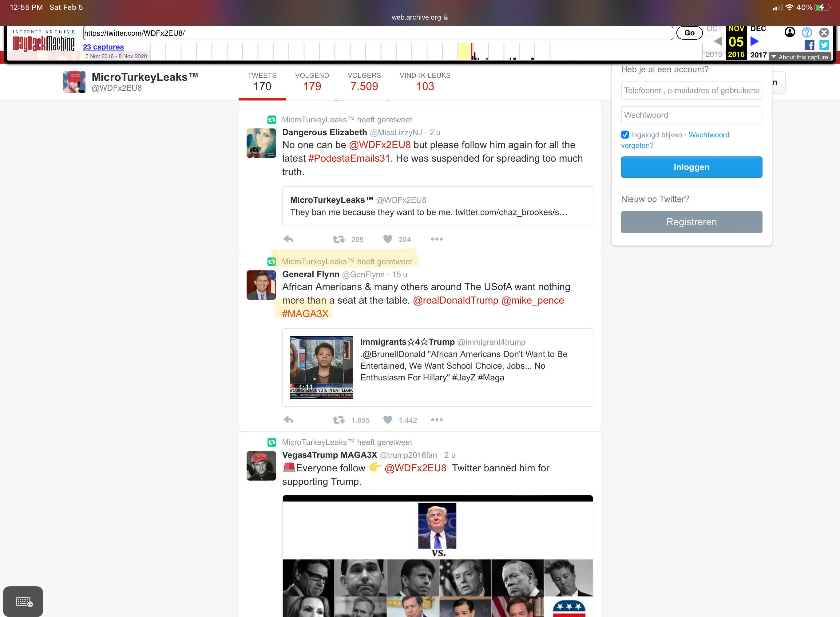Screen dimensions: 840x617
Task: Retweet the General Flynn tweet
Action: point(339,420)
